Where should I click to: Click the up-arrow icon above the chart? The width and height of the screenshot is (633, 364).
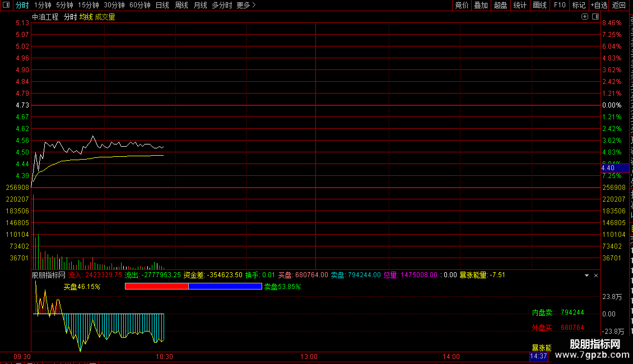click(584, 17)
